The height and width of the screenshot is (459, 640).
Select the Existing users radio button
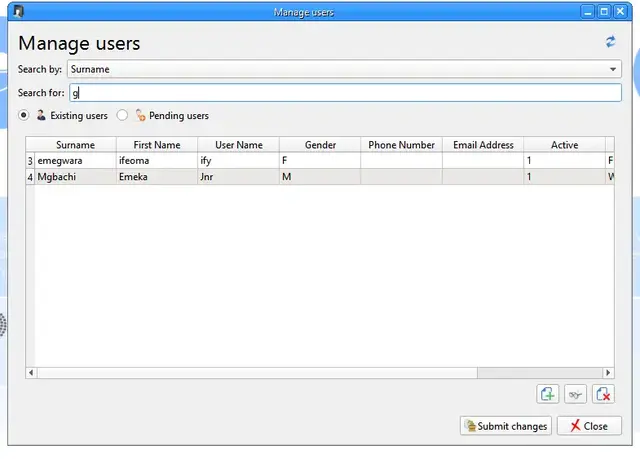tap(24, 115)
